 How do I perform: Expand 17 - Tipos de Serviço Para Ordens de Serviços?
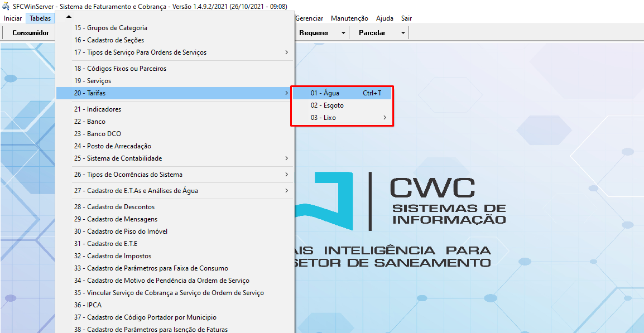coord(175,52)
